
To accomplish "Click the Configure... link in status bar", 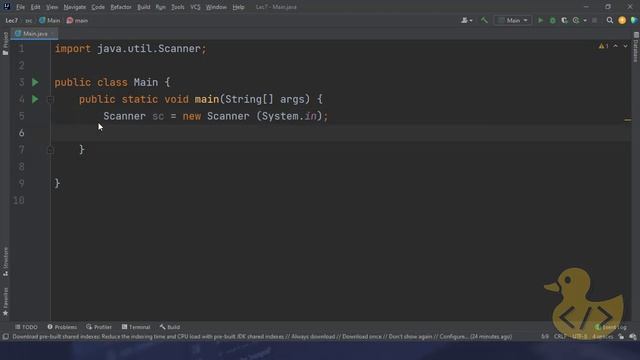I will coord(453,337).
